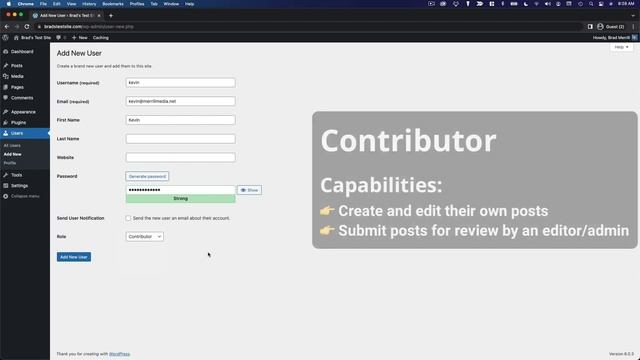Image resolution: width=640 pixels, height=360 pixels.
Task: Open the History menu
Action: pos(89,4)
